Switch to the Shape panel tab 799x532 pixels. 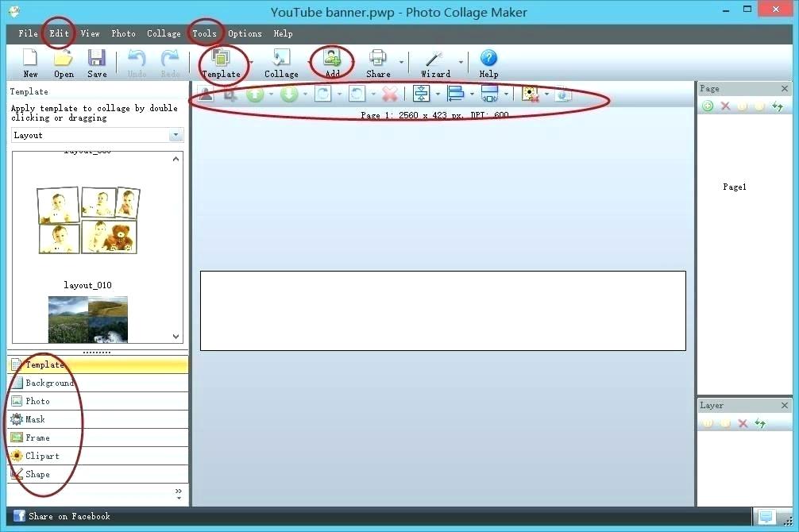tap(98, 474)
